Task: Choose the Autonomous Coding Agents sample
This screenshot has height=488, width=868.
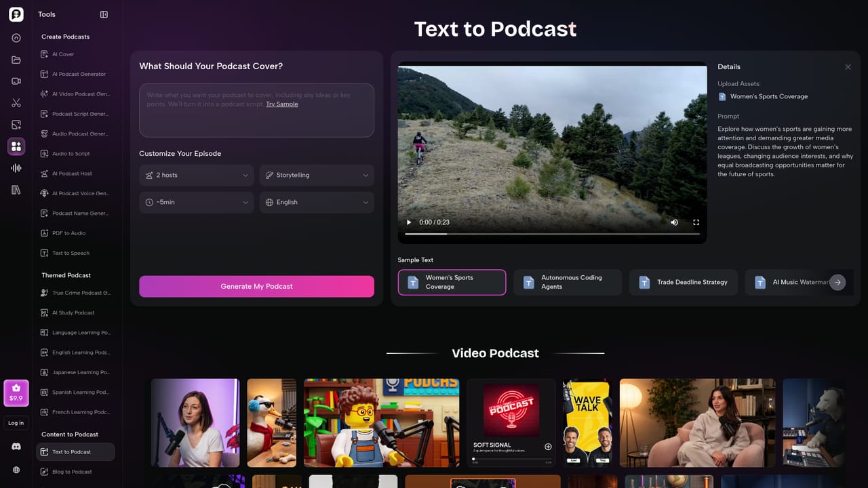Action: pos(568,282)
